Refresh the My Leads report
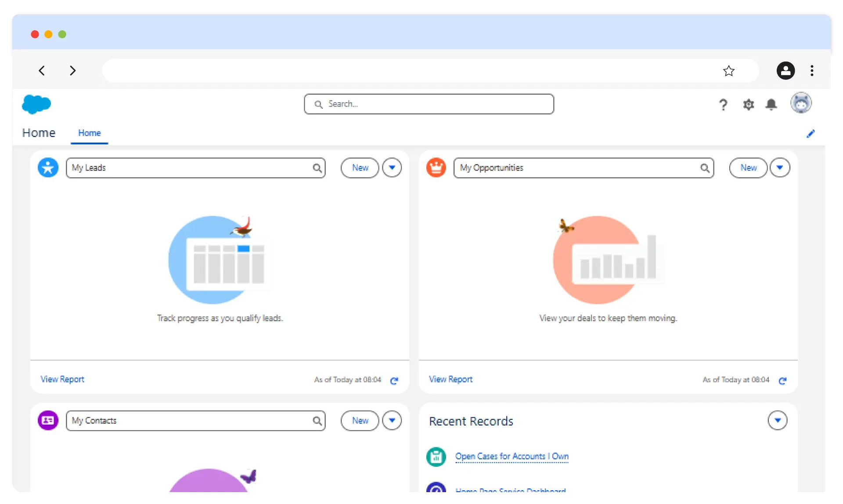The image size is (843, 504). pos(394,380)
